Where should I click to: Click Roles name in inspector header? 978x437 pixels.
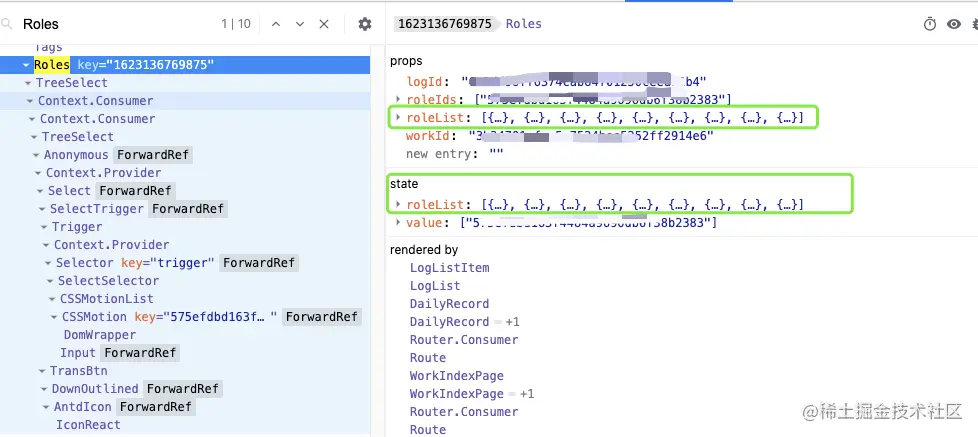coord(524,24)
